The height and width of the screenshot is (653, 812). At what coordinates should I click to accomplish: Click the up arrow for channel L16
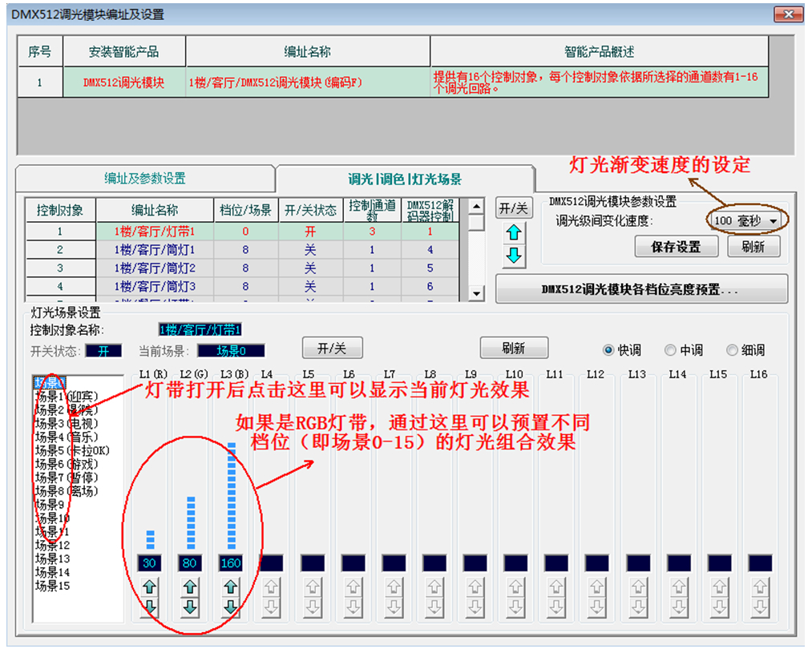click(760, 587)
